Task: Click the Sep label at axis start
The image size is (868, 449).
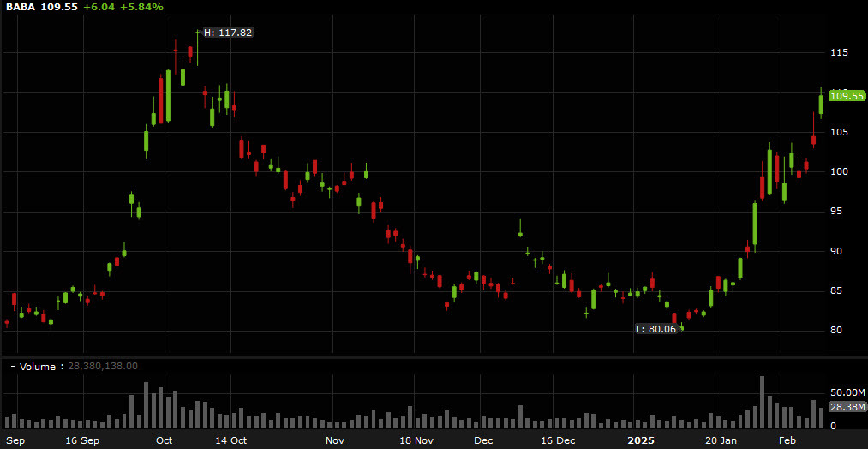Action: coord(15,440)
